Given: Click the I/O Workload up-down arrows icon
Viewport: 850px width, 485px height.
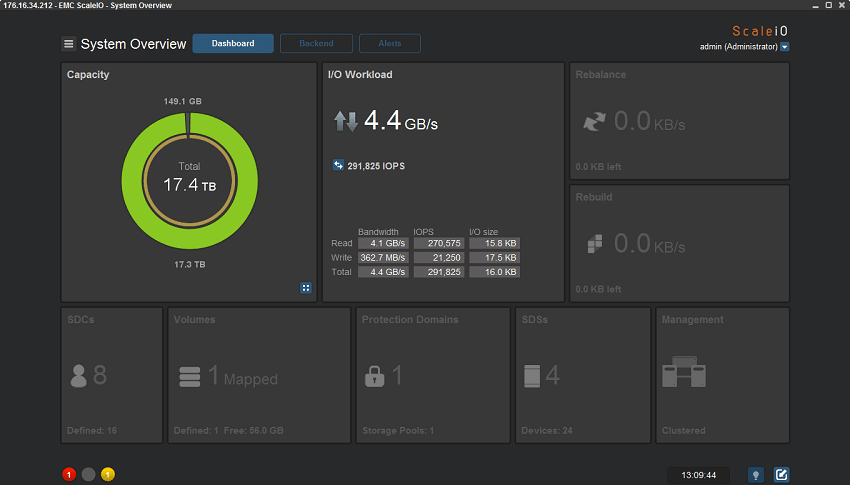Looking at the screenshot, I should pyautogui.click(x=345, y=121).
